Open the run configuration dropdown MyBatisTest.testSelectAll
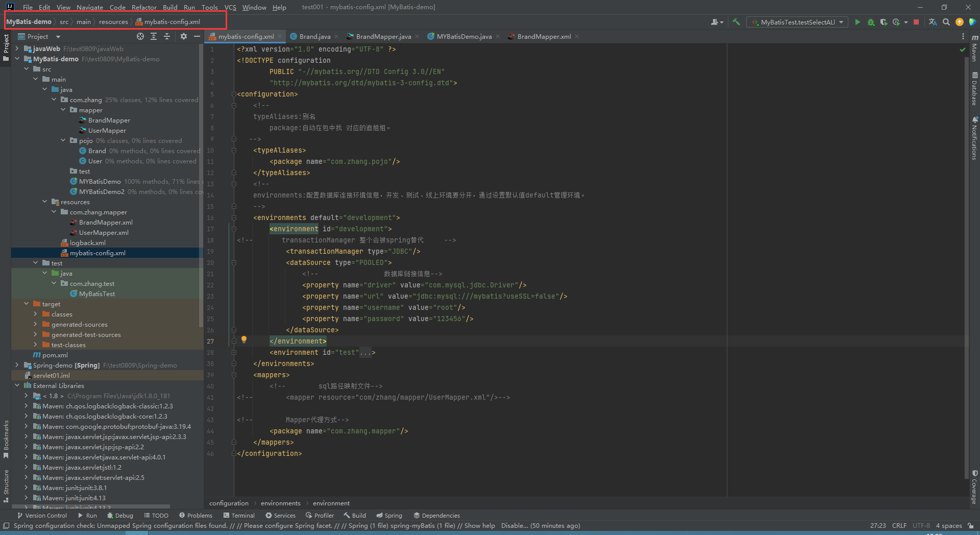 (x=797, y=22)
